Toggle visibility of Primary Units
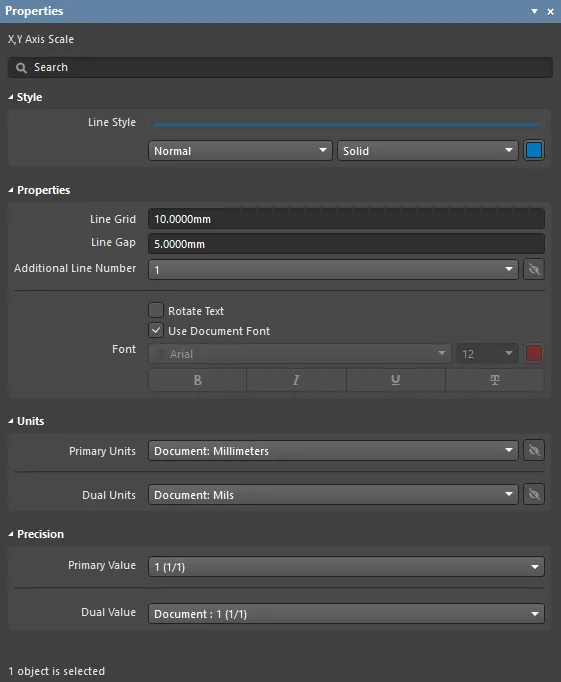 coord(534,451)
